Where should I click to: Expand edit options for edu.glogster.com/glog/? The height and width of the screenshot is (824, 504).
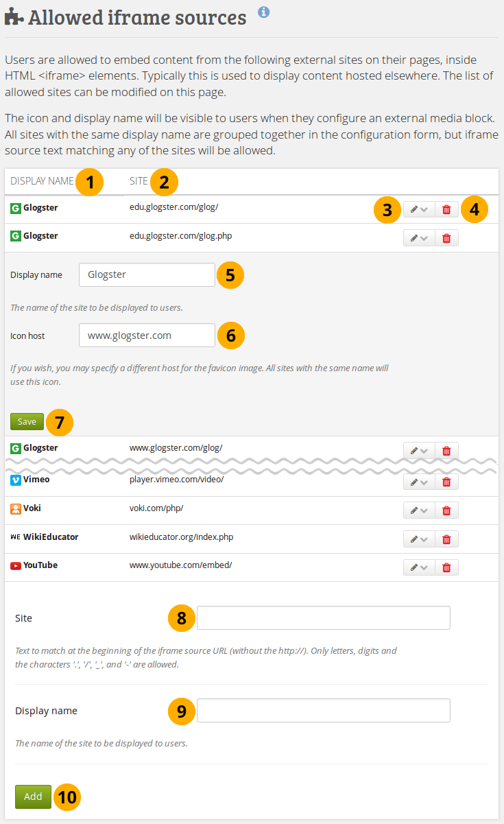(x=419, y=209)
